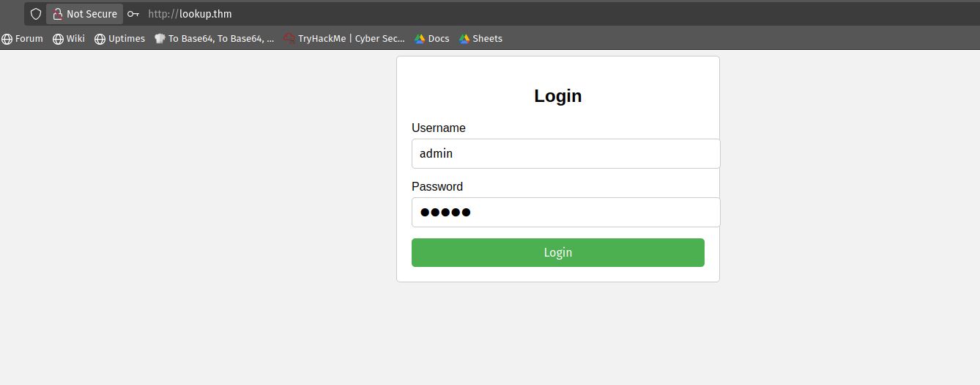Focus the Username input containing admin

coord(565,154)
